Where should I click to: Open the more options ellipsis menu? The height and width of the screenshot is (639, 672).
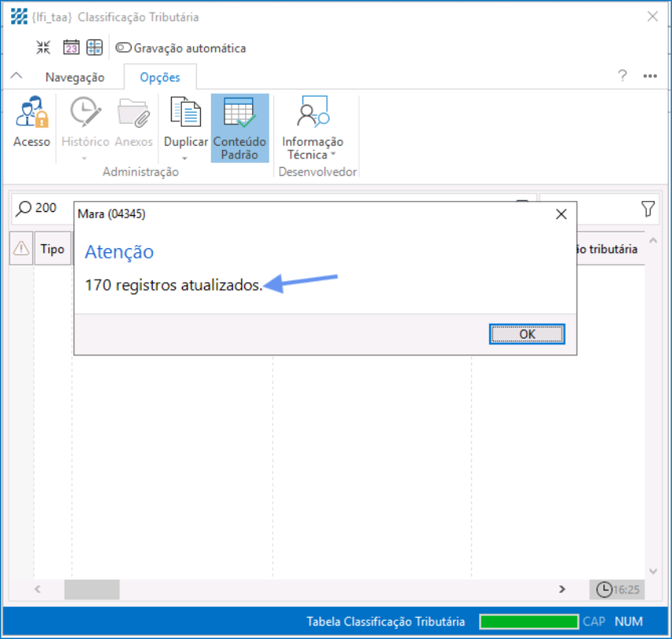[x=650, y=76]
